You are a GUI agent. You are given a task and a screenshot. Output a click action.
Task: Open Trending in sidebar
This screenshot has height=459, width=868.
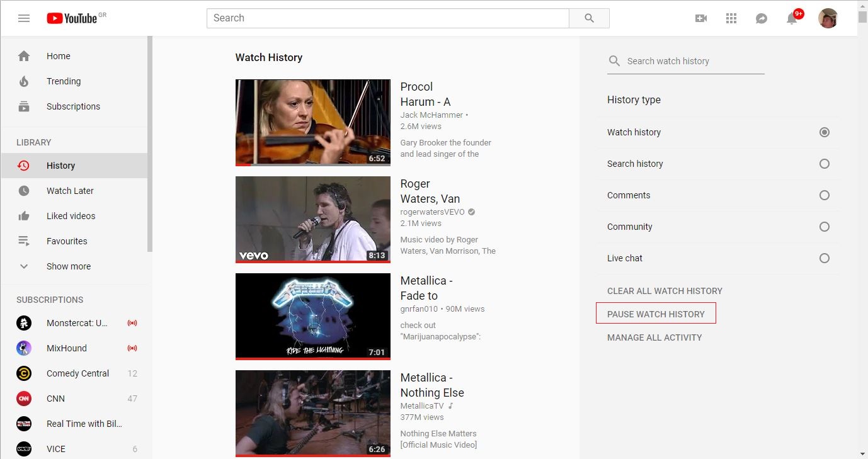pos(74,81)
